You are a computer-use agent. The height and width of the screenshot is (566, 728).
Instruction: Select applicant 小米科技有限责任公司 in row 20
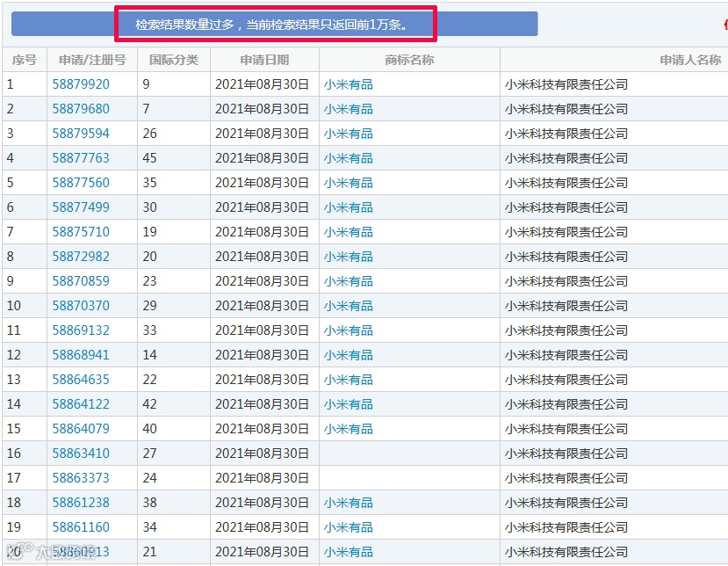(x=566, y=553)
